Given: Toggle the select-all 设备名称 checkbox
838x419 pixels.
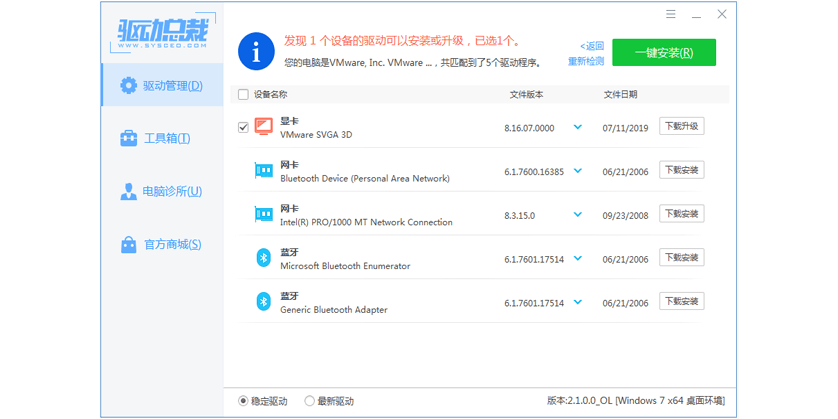Looking at the screenshot, I should [243, 95].
